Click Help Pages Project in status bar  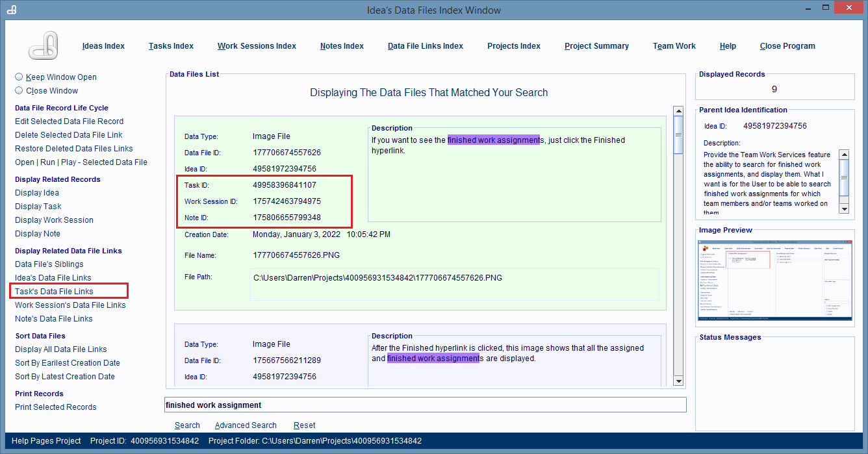pos(46,441)
